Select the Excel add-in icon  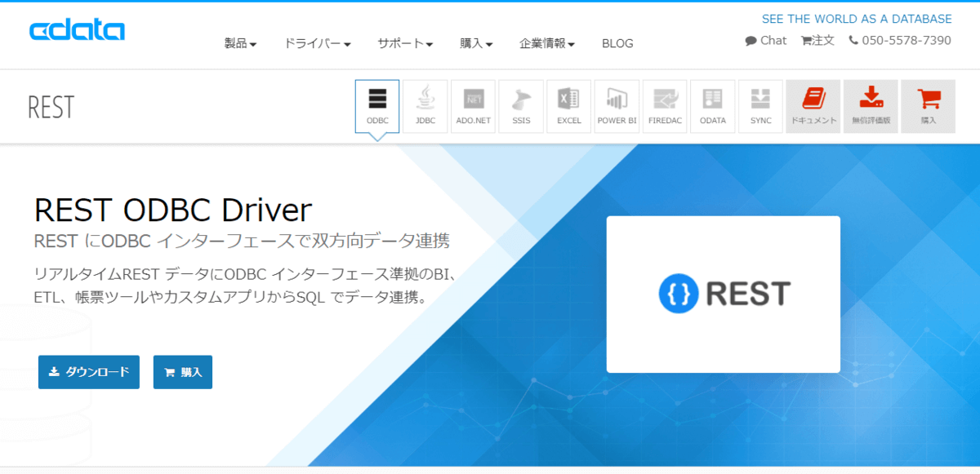(569, 106)
